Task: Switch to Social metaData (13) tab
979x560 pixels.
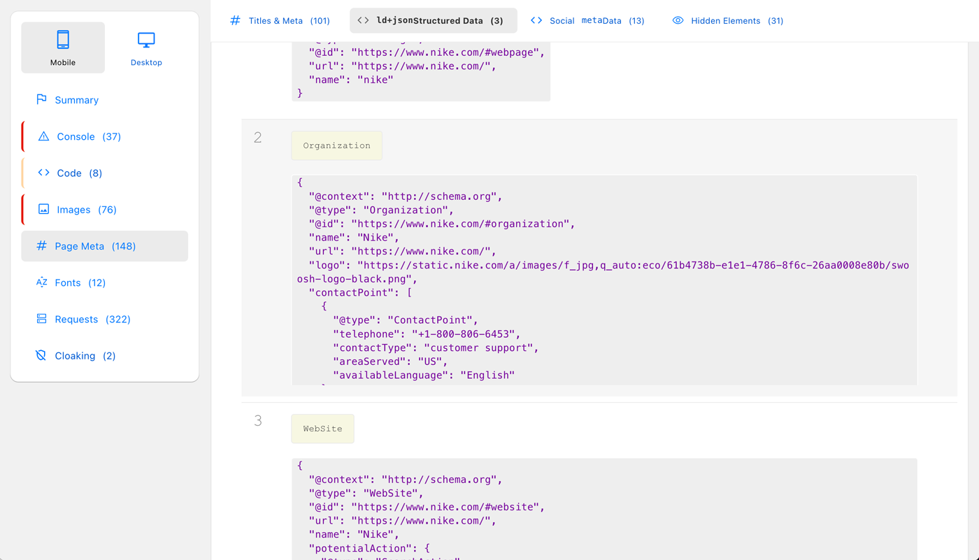Action: pos(587,21)
